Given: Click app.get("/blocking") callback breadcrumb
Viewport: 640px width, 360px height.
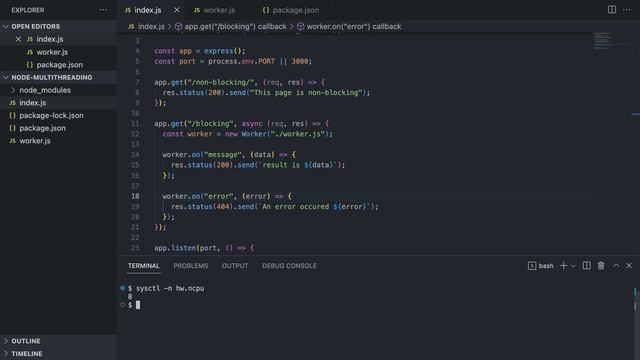Looking at the screenshot, I should click(x=236, y=27).
